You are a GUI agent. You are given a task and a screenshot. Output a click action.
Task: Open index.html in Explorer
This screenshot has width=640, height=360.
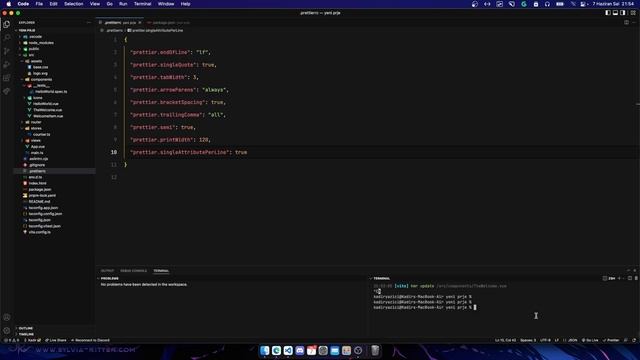38,183
